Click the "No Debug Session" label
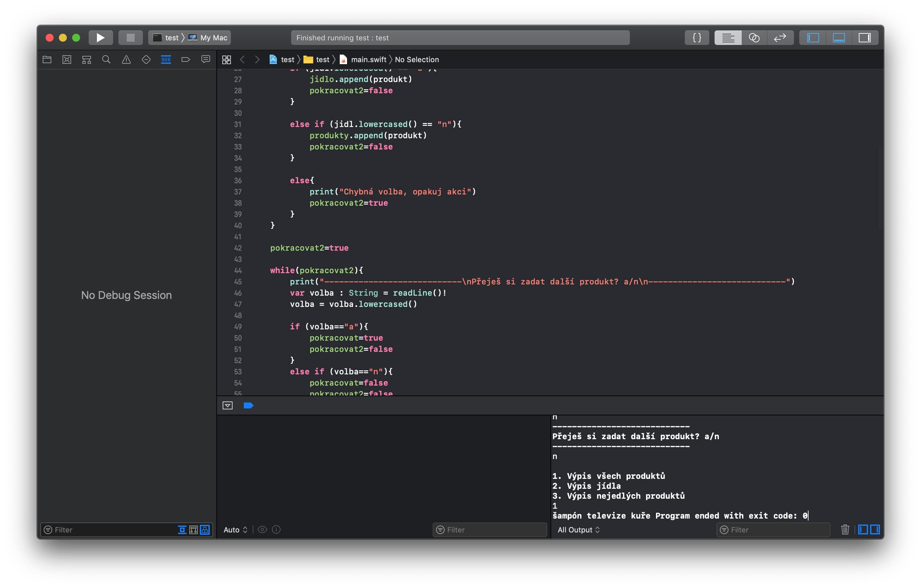The height and width of the screenshot is (588, 921). coord(126,295)
